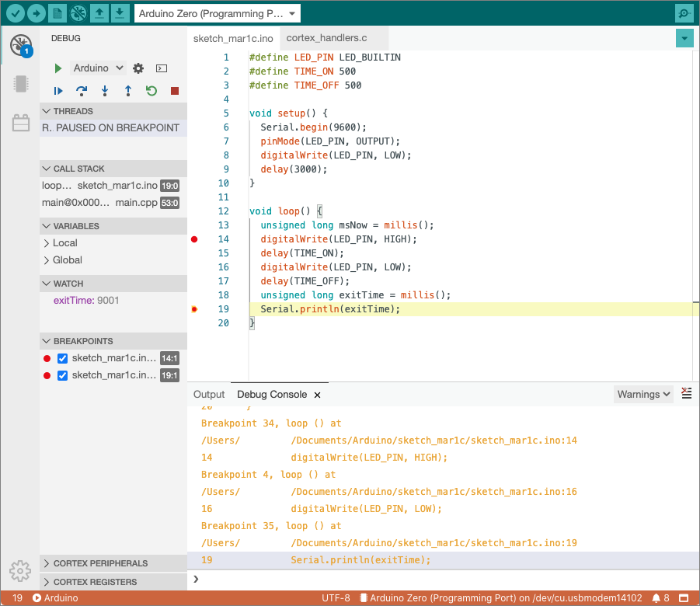Open the Serial Monitor in the top right
This screenshot has height=606, width=700.
tap(683, 13)
